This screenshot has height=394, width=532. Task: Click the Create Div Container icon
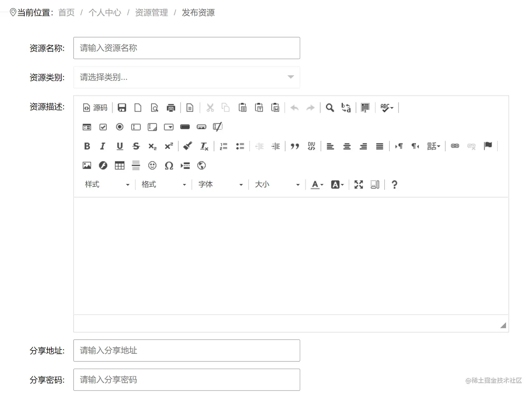click(311, 146)
